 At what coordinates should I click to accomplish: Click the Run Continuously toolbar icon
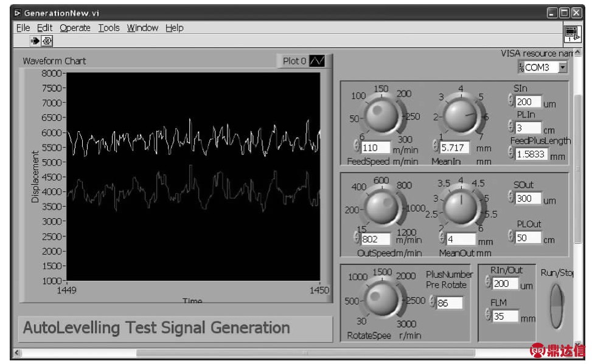(47, 41)
